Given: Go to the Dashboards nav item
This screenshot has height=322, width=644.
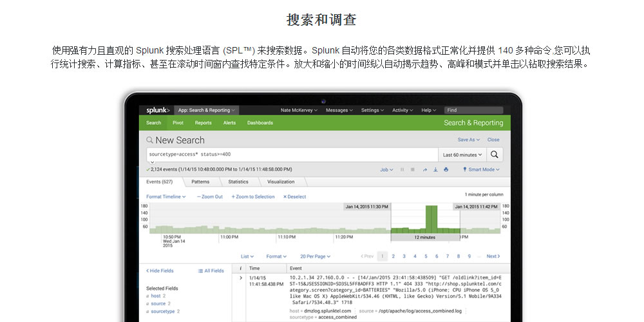Looking at the screenshot, I should click(260, 123).
